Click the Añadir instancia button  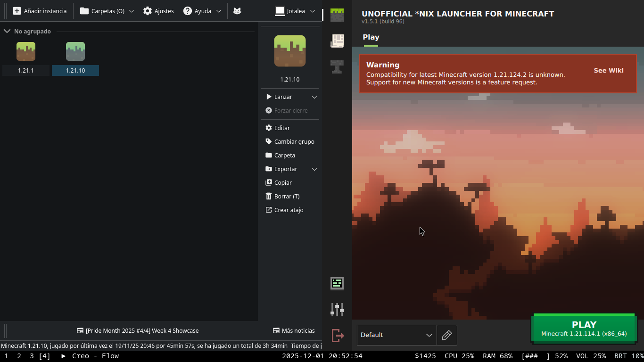coord(40,11)
